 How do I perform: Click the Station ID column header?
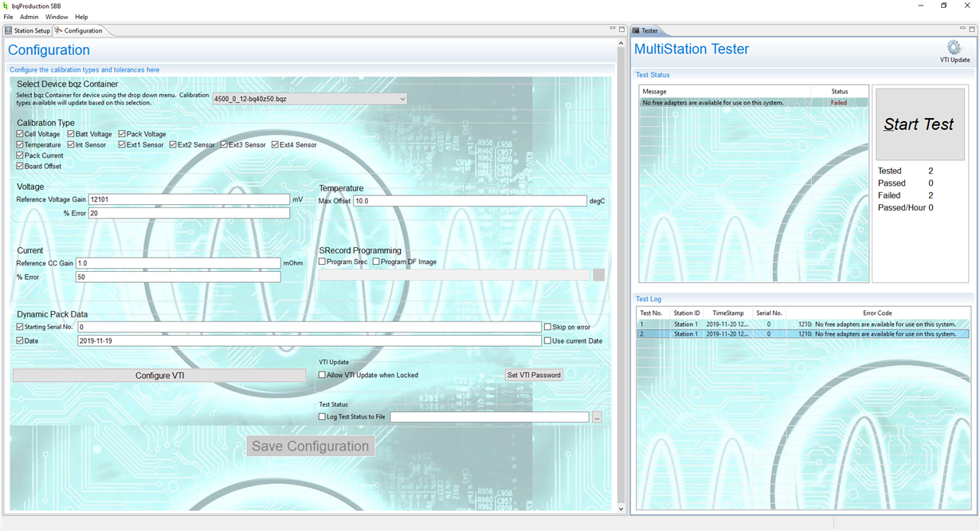687,313
